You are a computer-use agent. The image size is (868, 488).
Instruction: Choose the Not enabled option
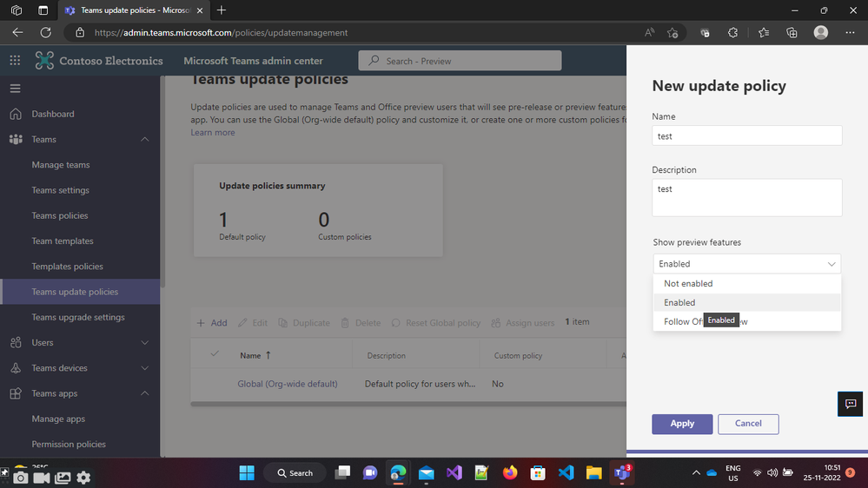(746, 283)
